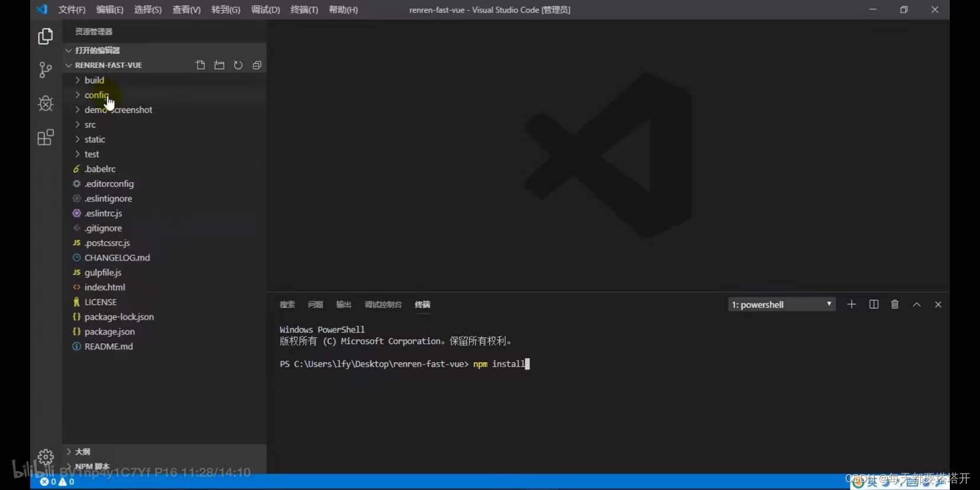The image size is (980, 490).
Task: Expand the outline section
Action: click(x=165, y=452)
